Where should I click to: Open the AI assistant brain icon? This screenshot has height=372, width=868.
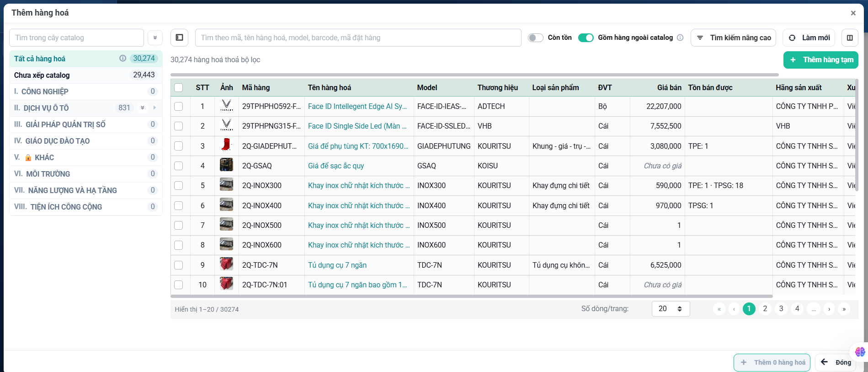[860, 351]
